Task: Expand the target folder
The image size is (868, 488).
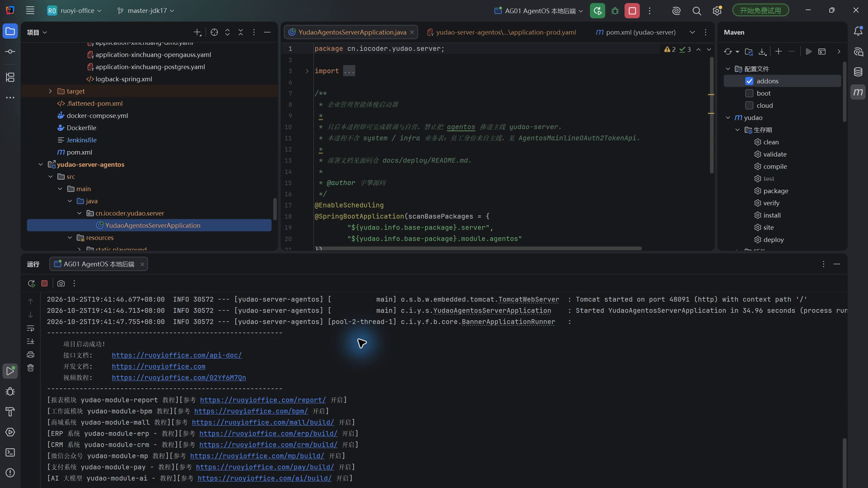Action: pyautogui.click(x=50, y=91)
